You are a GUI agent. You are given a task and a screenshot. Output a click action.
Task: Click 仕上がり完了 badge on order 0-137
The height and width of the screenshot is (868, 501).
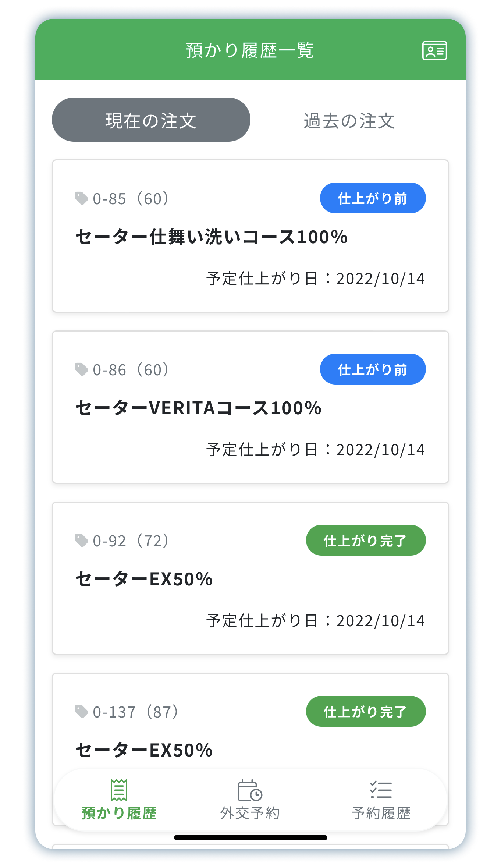tap(366, 712)
